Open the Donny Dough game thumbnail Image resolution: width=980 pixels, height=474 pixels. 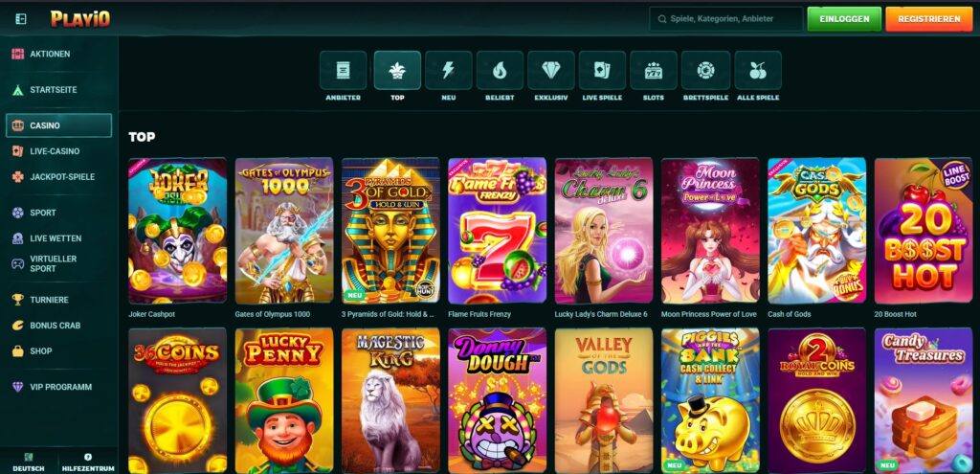(x=498, y=401)
